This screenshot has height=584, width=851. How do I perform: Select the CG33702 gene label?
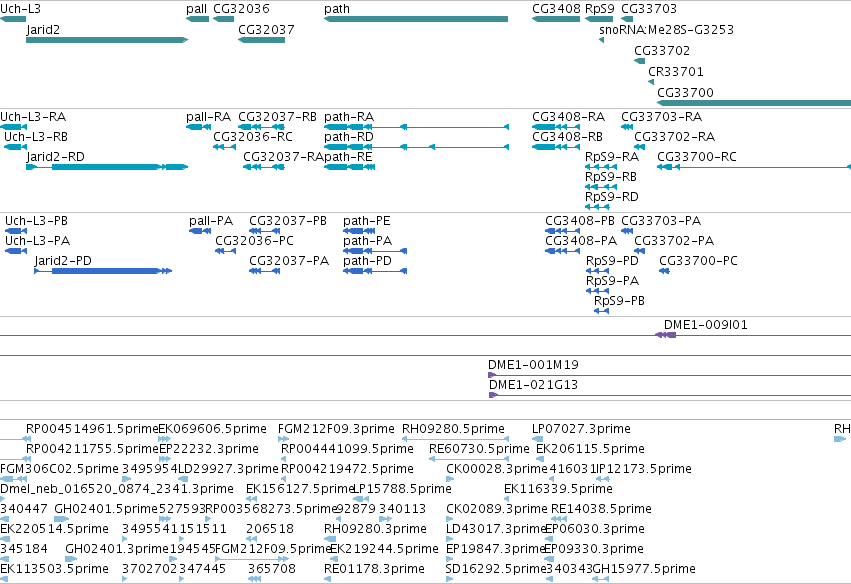[662, 51]
